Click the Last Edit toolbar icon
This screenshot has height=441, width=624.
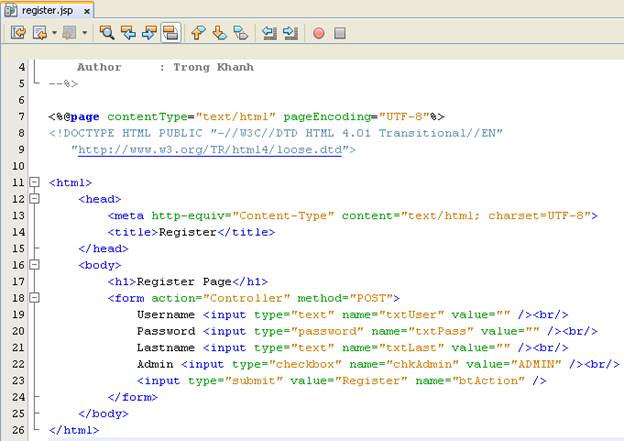tap(18, 33)
